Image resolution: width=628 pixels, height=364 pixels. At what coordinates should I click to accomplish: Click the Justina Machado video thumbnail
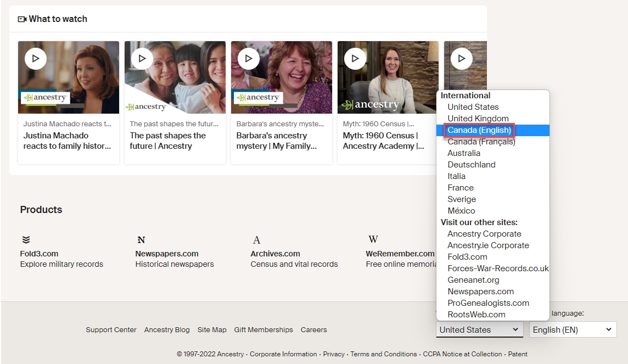click(x=68, y=77)
